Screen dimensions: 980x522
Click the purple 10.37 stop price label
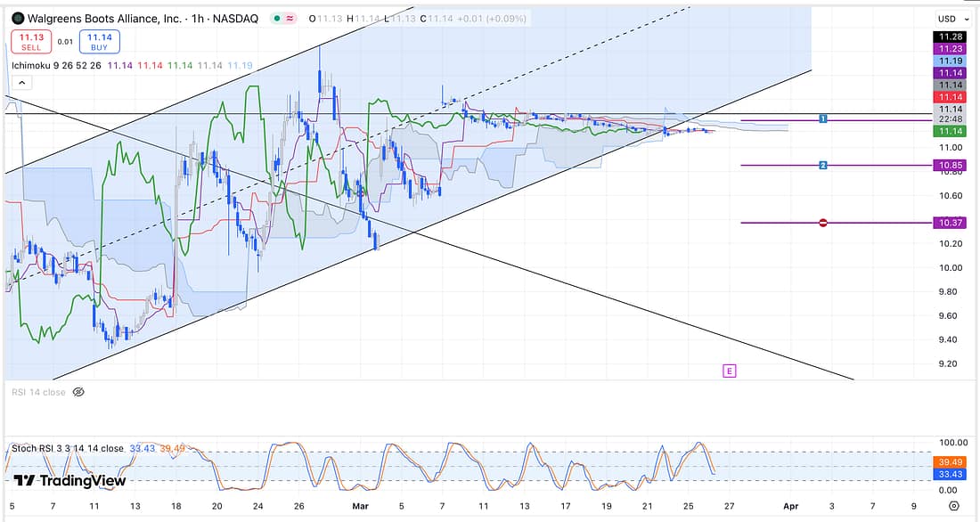pos(950,223)
